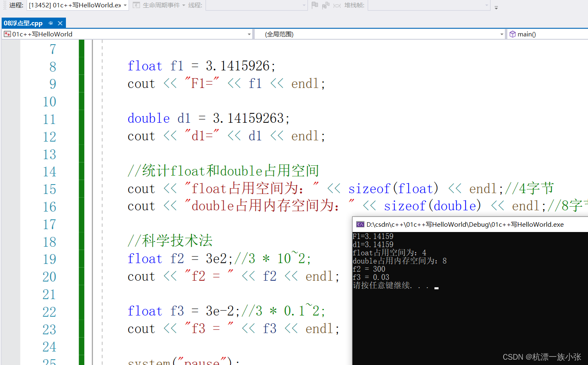
Task: Select the 08浮点型.cpp editor tab
Action: [x=23, y=23]
